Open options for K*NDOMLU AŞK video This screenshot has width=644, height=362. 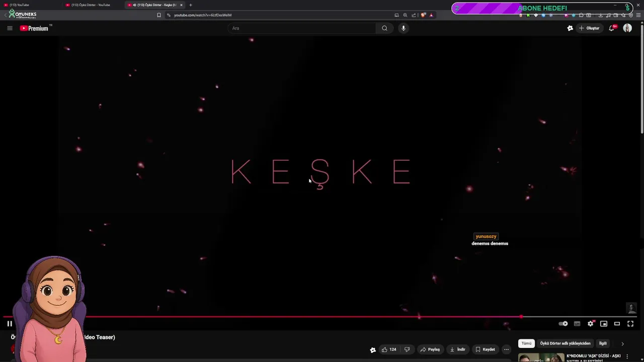(x=627, y=356)
